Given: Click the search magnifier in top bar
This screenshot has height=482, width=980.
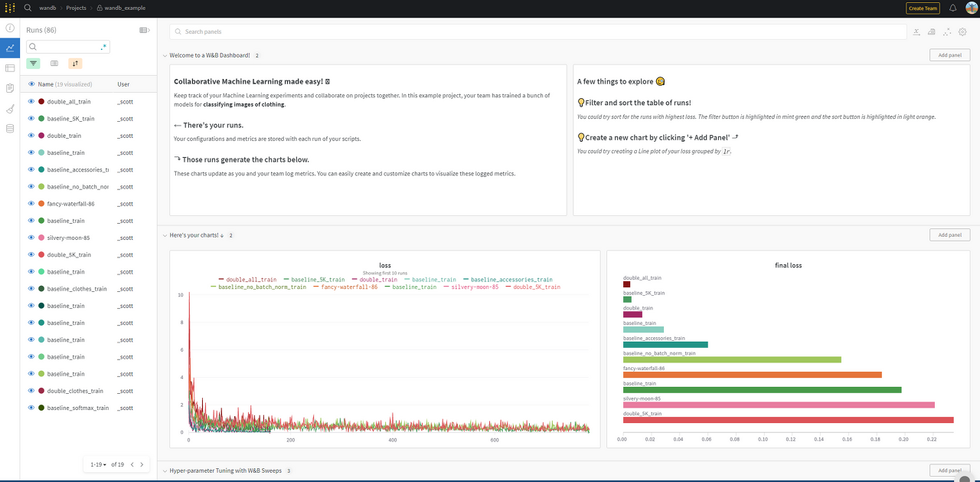Looking at the screenshot, I should click(28, 8).
